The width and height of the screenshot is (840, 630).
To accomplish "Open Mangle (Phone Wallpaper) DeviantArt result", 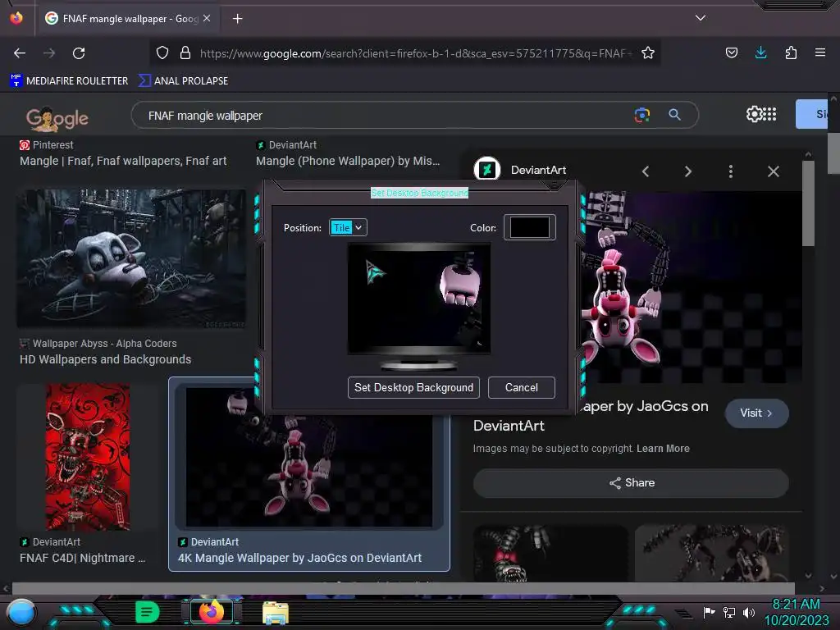I will (x=348, y=161).
